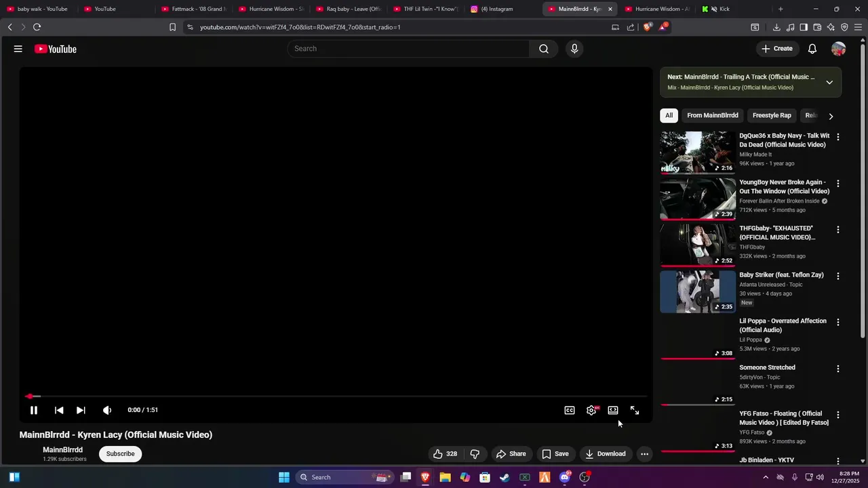Select the From MainnBlrrdd filter chip
868x488 pixels.
(x=713, y=116)
